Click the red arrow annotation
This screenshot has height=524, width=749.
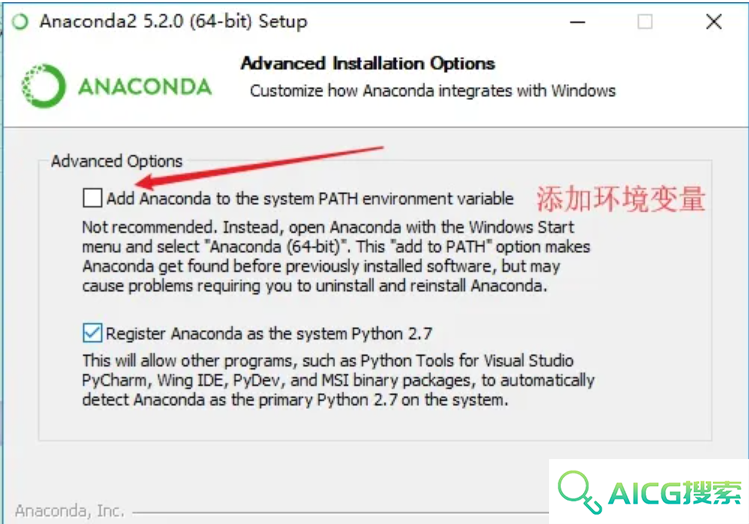coord(260,167)
